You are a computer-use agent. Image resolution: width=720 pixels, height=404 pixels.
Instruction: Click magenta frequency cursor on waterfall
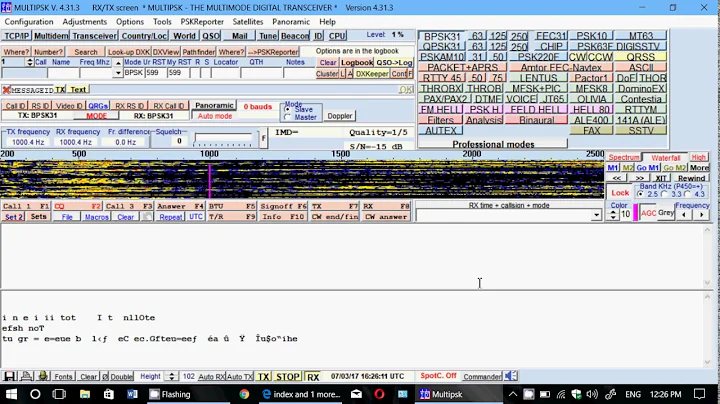tap(210, 181)
